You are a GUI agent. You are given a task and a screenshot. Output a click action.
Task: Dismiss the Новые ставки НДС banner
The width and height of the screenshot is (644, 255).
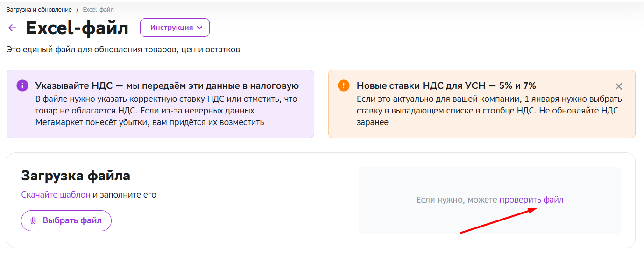coord(619,86)
